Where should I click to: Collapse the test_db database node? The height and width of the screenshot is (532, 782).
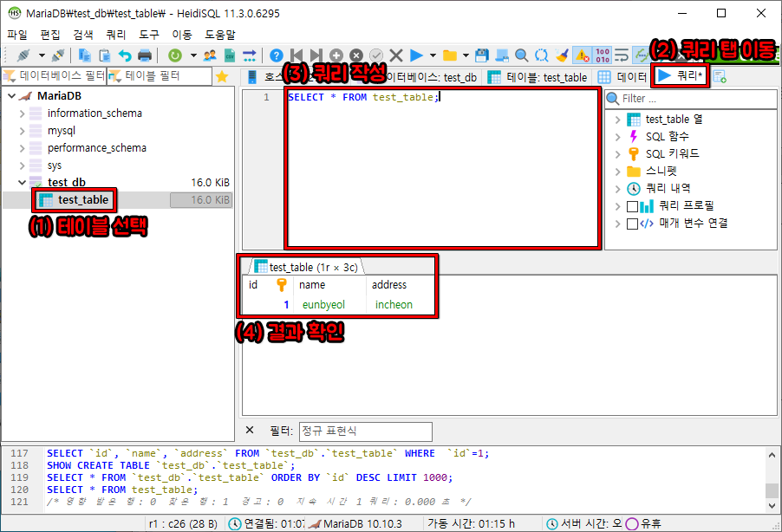(22, 183)
